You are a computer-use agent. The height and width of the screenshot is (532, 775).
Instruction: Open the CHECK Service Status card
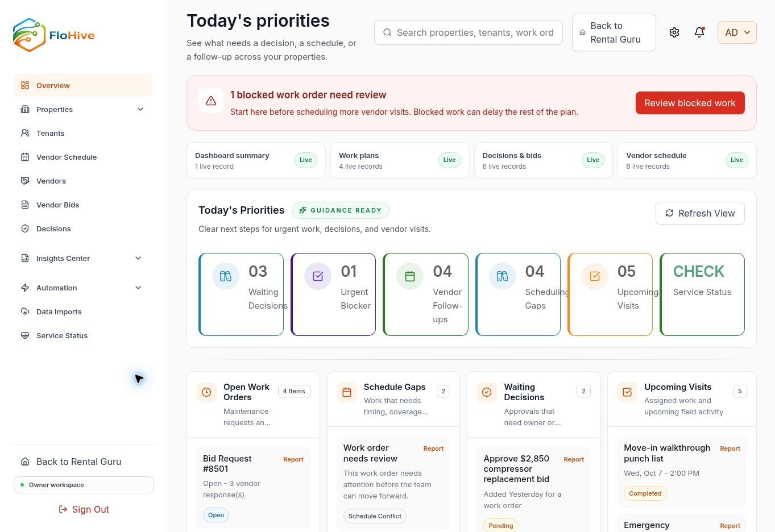pyautogui.click(x=702, y=294)
